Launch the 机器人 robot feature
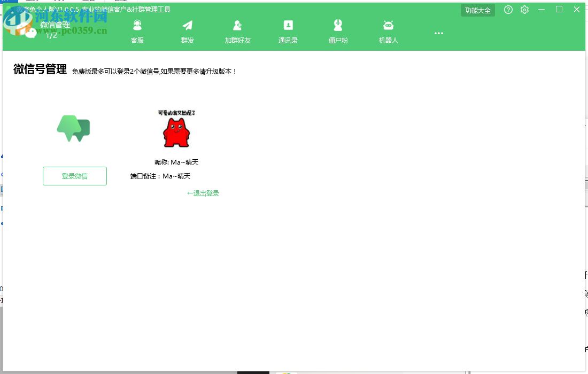 [388, 29]
